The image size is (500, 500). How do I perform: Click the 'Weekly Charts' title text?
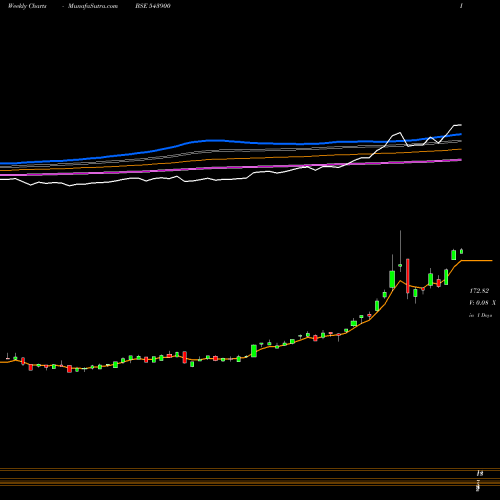tap(27, 6)
